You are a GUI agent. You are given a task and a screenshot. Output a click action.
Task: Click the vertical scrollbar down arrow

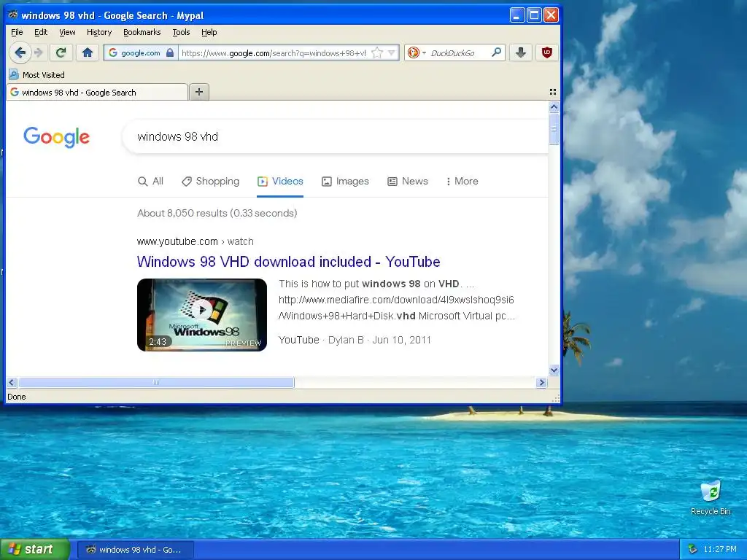[x=554, y=370]
